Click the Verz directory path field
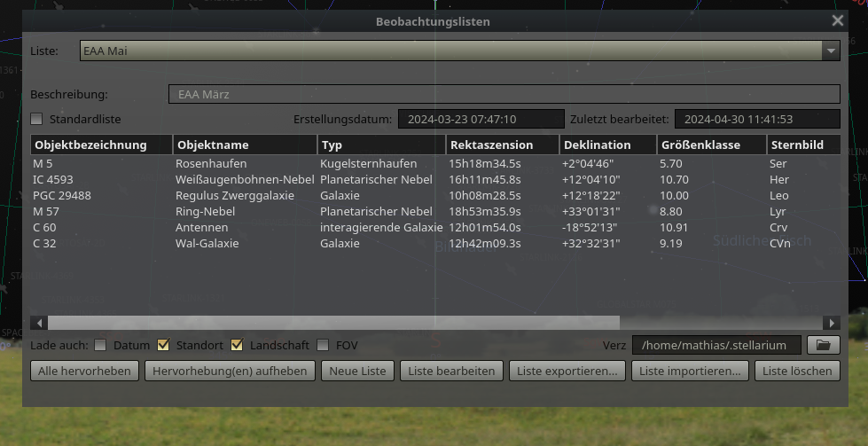 (716, 345)
